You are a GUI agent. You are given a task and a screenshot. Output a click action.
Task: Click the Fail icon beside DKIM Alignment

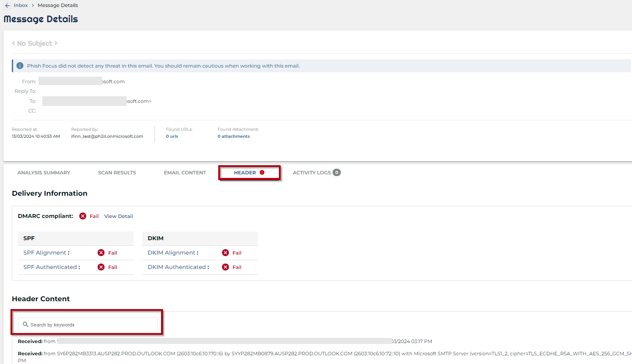coord(225,252)
